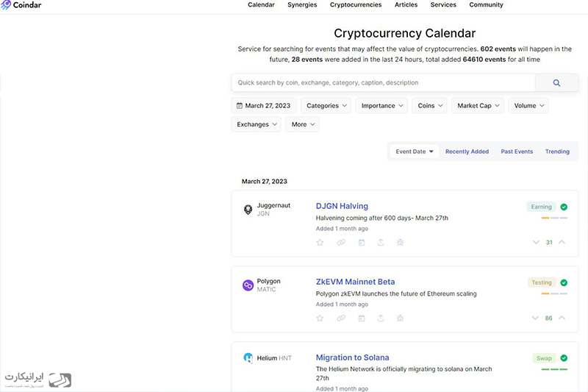Downvote the ZkEVM Mainnet Beta event
Screen dimensions: 588x392
tap(535, 318)
